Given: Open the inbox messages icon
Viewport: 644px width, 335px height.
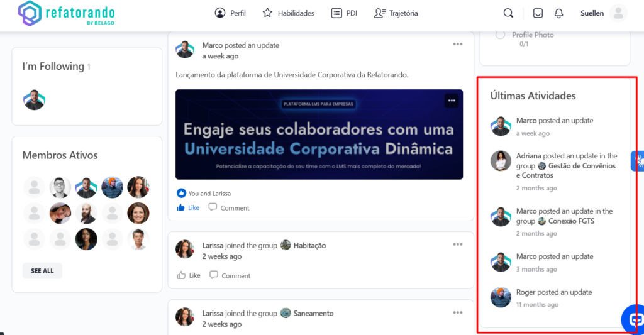Looking at the screenshot, I should click(538, 13).
